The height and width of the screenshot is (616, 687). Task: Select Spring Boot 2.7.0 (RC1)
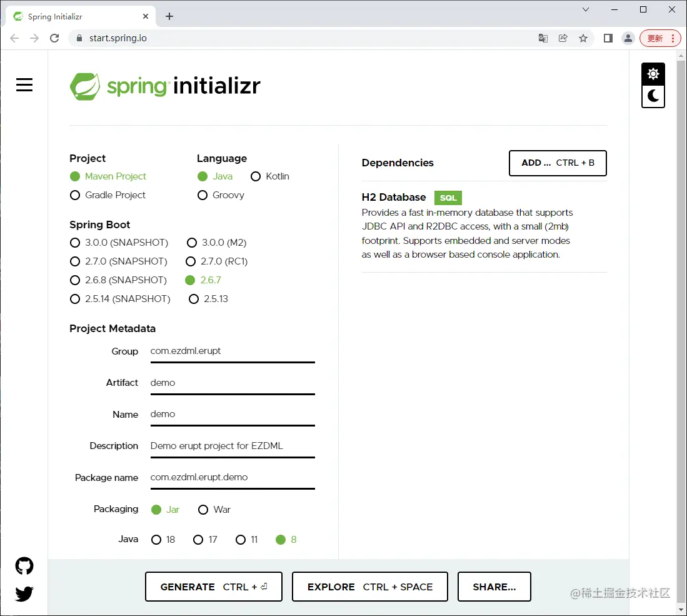(x=216, y=261)
